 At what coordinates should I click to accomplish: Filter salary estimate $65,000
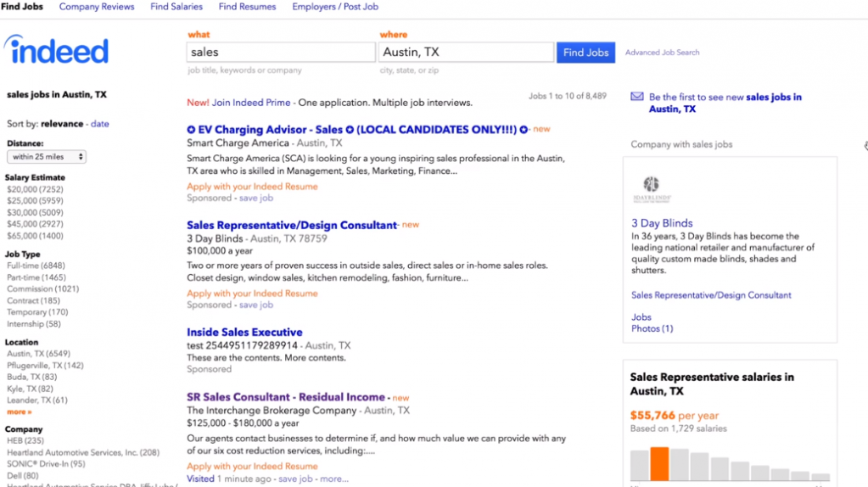click(35, 236)
